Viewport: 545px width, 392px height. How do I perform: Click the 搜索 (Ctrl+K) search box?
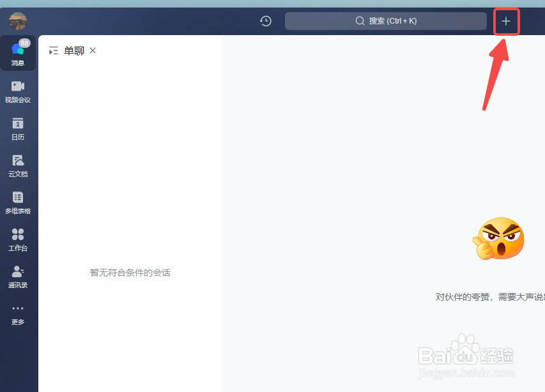385,21
